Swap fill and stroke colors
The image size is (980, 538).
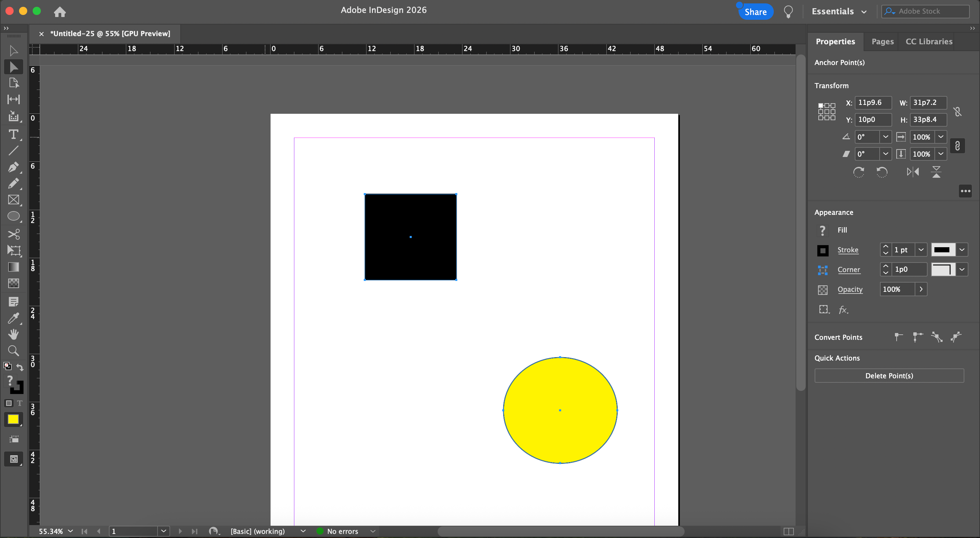coord(19,367)
